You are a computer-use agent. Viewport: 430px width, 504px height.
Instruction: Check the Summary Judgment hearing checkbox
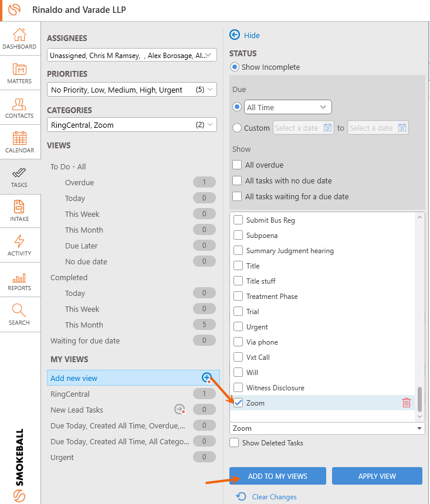click(238, 250)
